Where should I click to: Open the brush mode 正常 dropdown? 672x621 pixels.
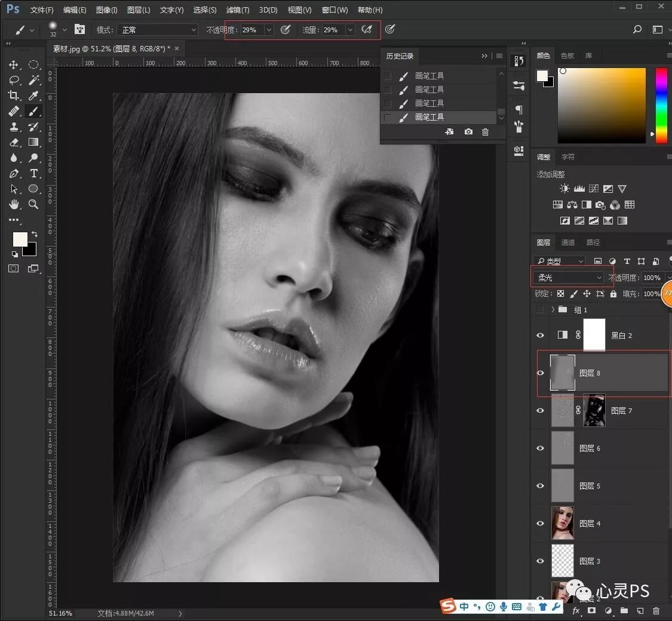tap(158, 29)
